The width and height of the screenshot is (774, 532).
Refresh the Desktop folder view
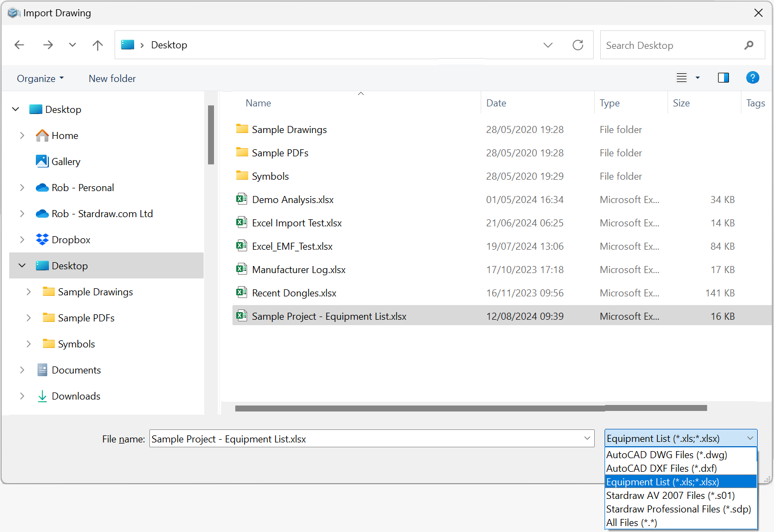pos(578,45)
